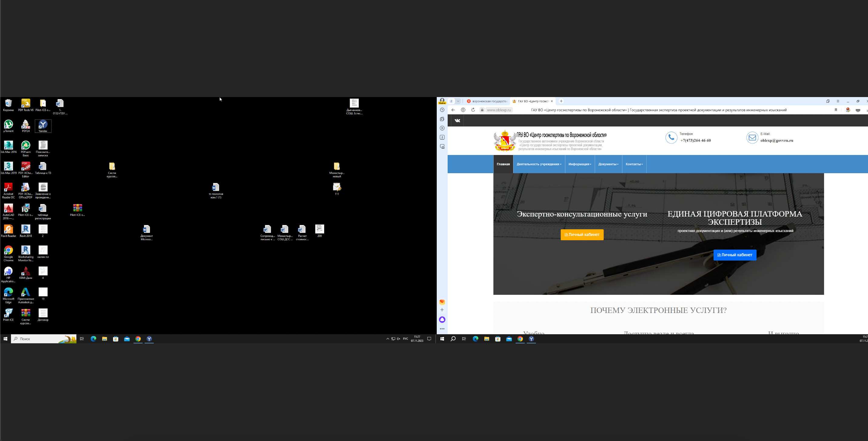Open Yandex Mail icon in browser sidebar
The image size is (868, 441).
click(442, 302)
